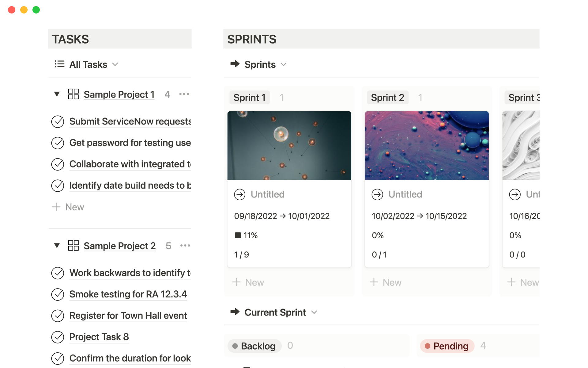Select the Pending status group tag

447,346
